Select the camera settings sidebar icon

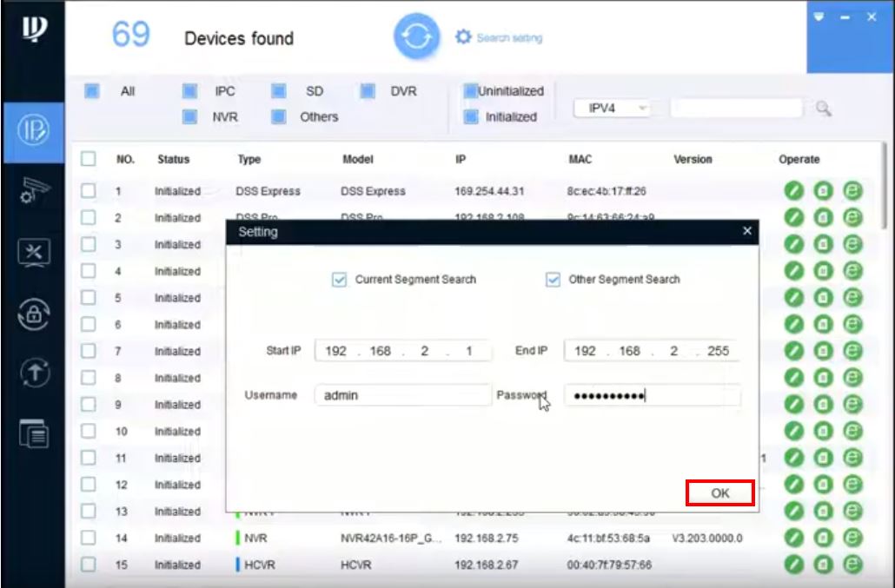[x=32, y=193]
